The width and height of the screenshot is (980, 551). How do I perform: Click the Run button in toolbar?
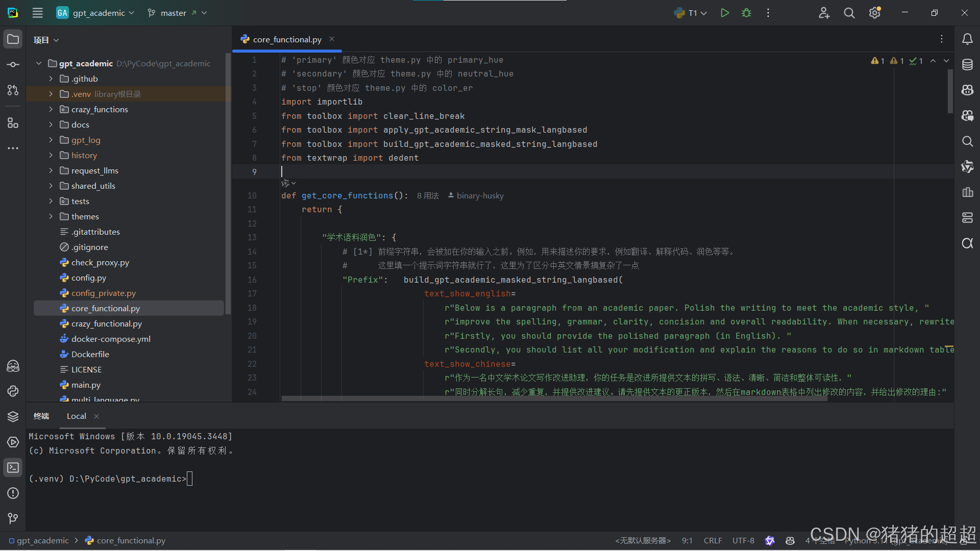724,13
